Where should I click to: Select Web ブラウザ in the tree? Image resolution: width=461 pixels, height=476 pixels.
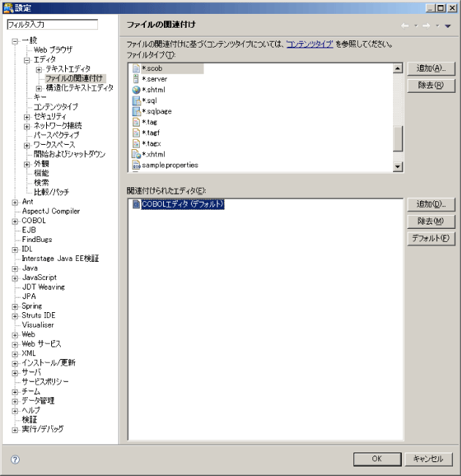point(53,50)
